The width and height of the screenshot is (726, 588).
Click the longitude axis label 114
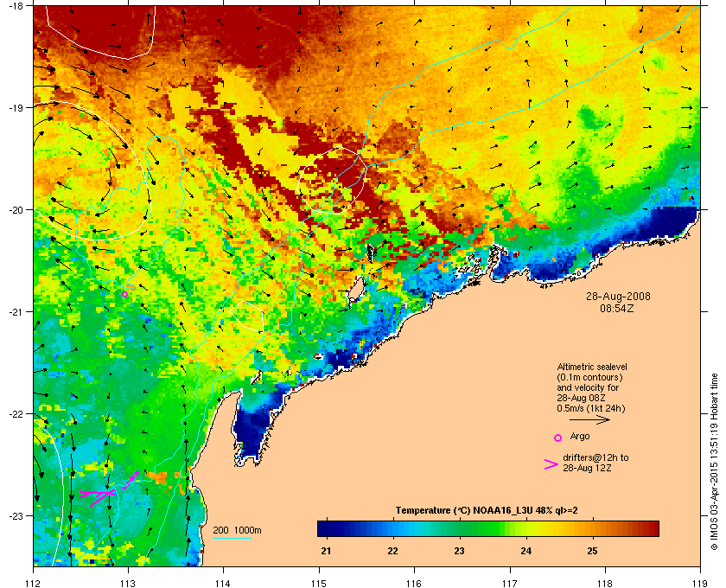click(223, 583)
